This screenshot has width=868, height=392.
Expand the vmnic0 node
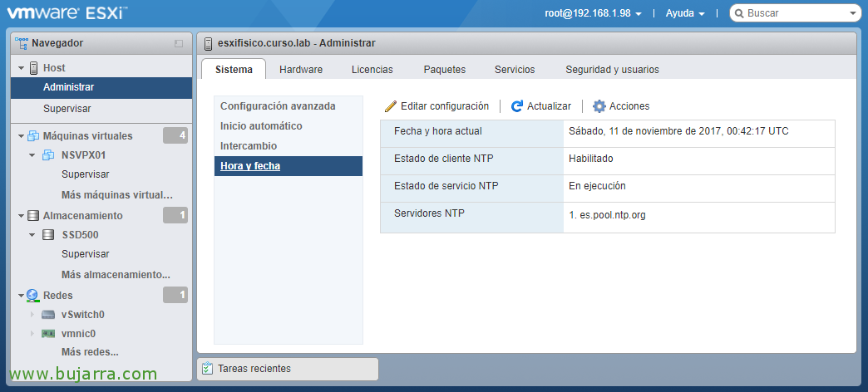[x=32, y=333]
